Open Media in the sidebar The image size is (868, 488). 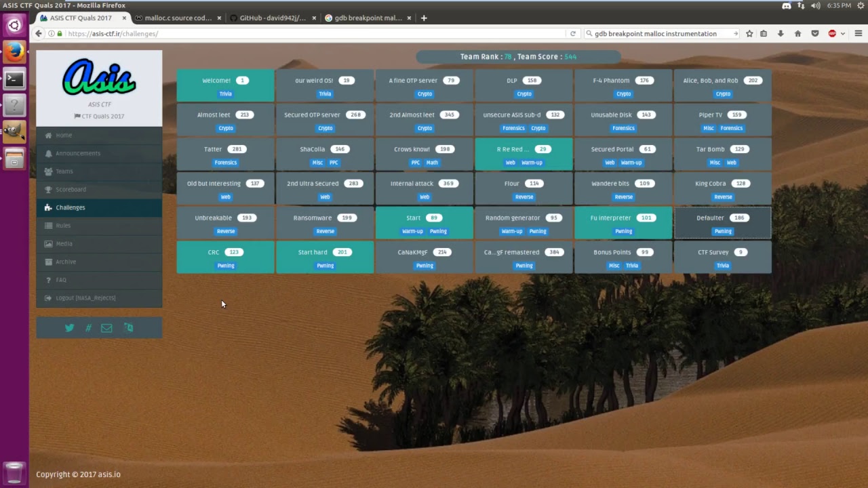100,243
